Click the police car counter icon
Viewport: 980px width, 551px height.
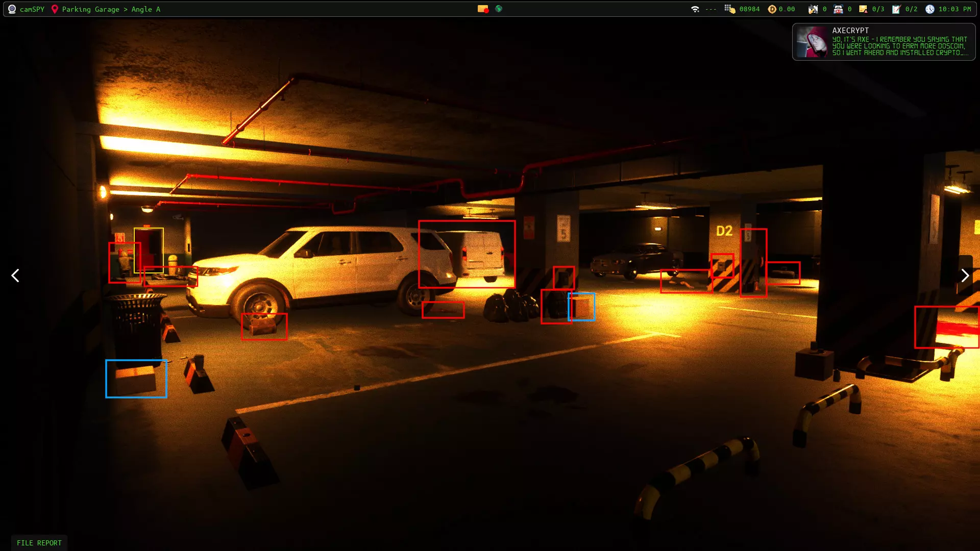click(x=838, y=9)
